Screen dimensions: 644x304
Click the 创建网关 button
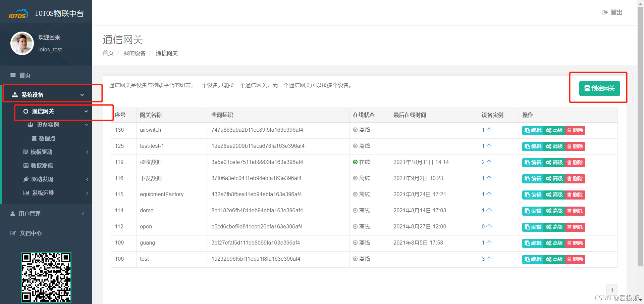(599, 88)
